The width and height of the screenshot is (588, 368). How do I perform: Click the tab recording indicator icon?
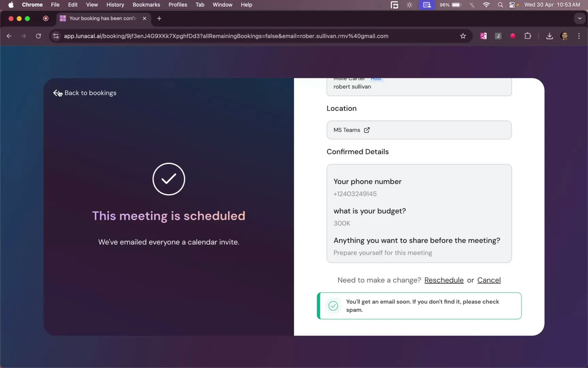pos(46,18)
